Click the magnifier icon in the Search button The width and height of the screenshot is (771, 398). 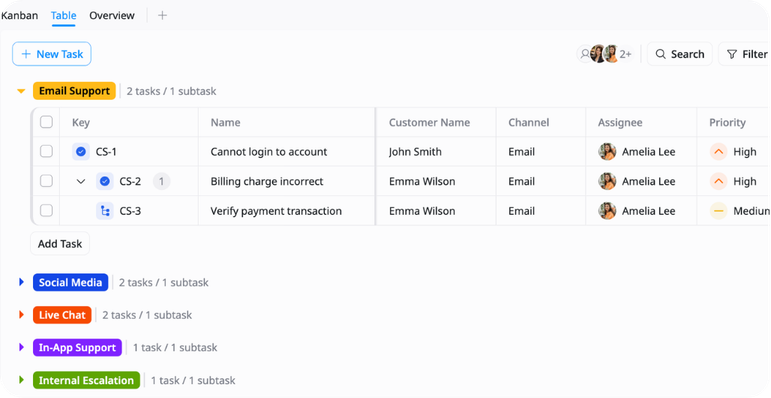661,54
